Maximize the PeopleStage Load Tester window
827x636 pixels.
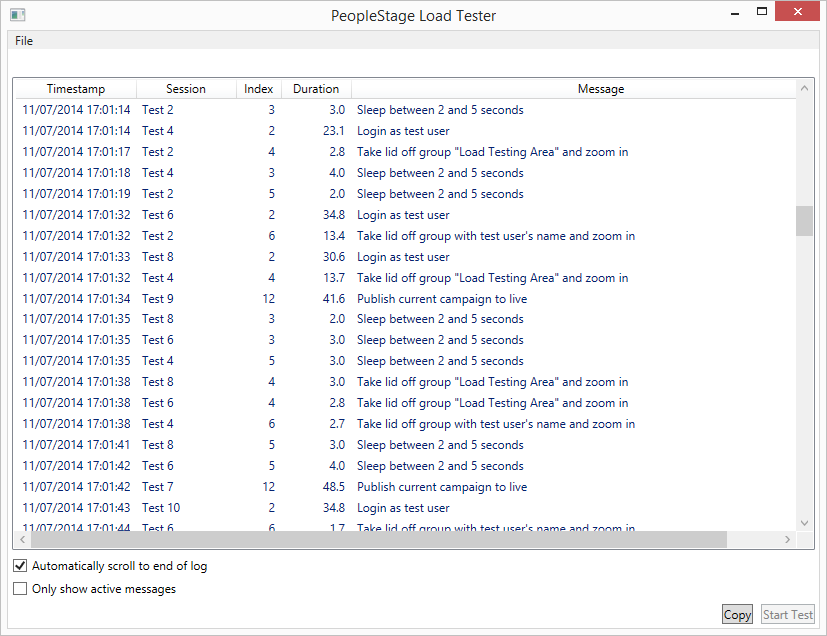[x=762, y=13]
